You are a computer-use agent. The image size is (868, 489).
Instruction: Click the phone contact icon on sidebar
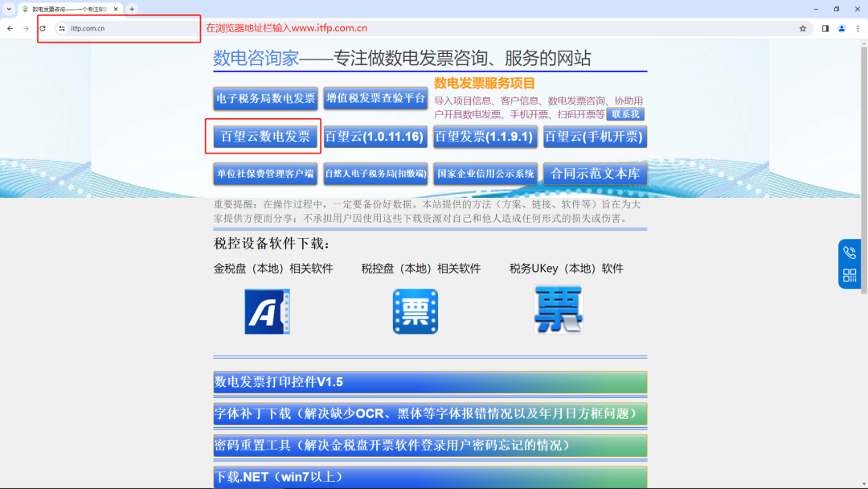850,253
